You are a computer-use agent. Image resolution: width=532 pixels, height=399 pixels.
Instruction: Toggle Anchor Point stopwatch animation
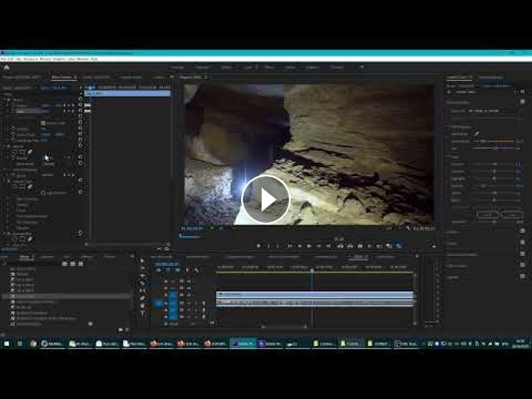tap(13, 135)
